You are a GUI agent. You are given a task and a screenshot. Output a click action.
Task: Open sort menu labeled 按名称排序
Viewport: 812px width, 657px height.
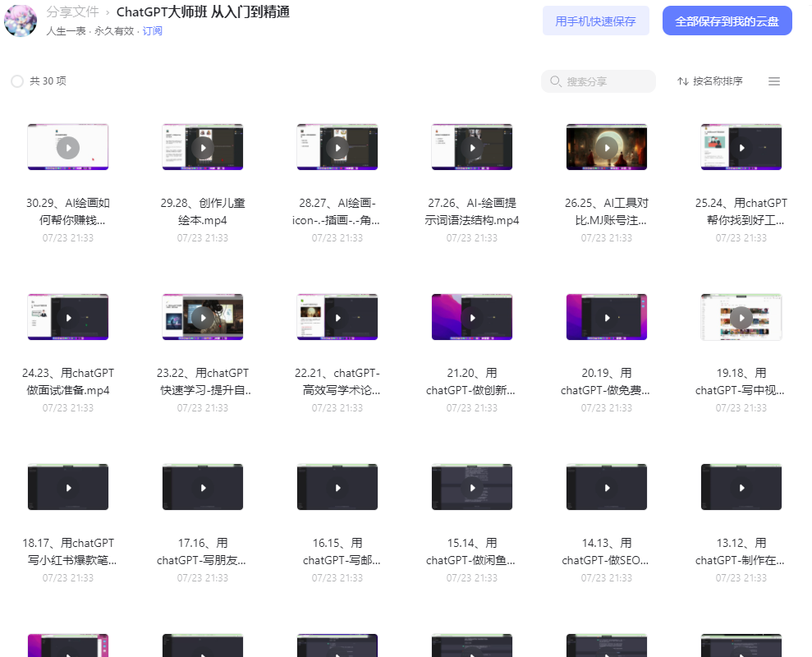709,81
